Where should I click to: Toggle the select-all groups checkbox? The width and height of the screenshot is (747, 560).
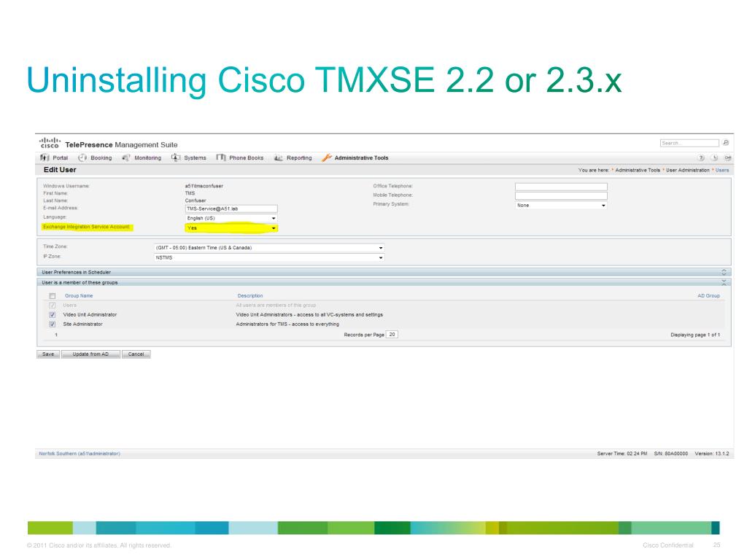pos(53,296)
